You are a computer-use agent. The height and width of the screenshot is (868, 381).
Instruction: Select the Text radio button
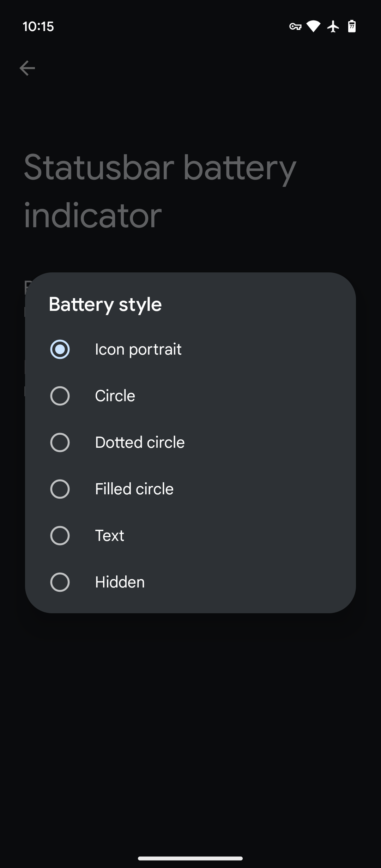60,536
